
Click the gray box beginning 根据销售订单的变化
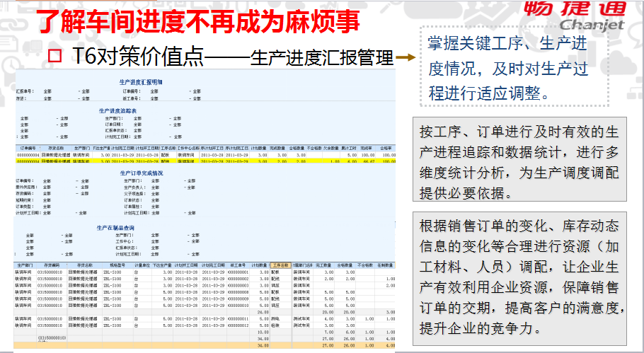pyautogui.click(x=519, y=278)
